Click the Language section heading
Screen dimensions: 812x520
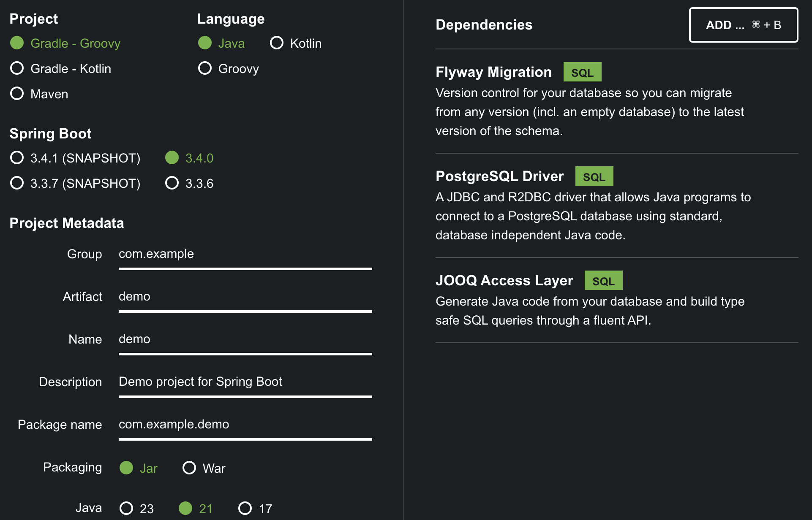click(x=231, y=19)
